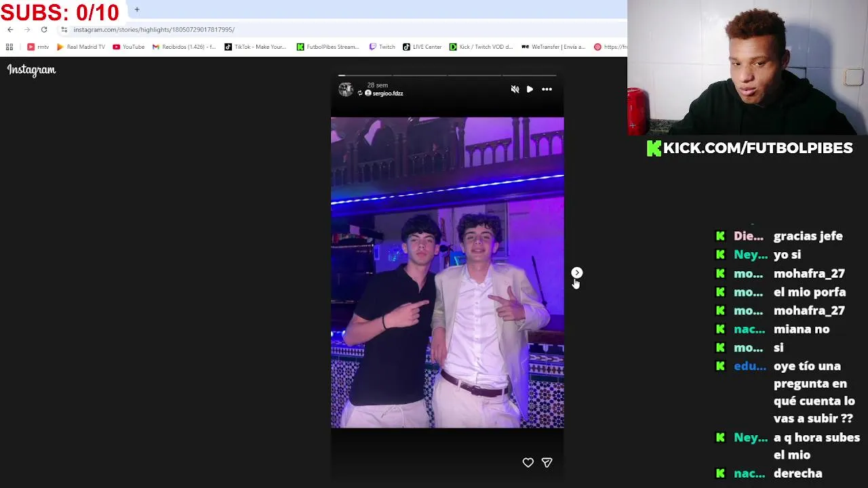868x488 pixels.
Task: Open the rmtv bookmark
Action: [x=38, y=47]
